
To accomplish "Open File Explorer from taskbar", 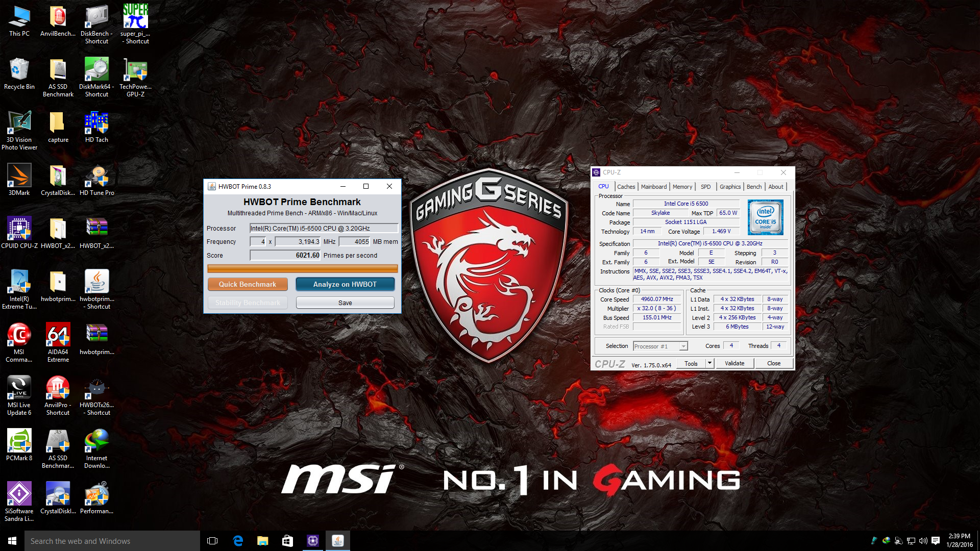I will [x=263, y=541].
